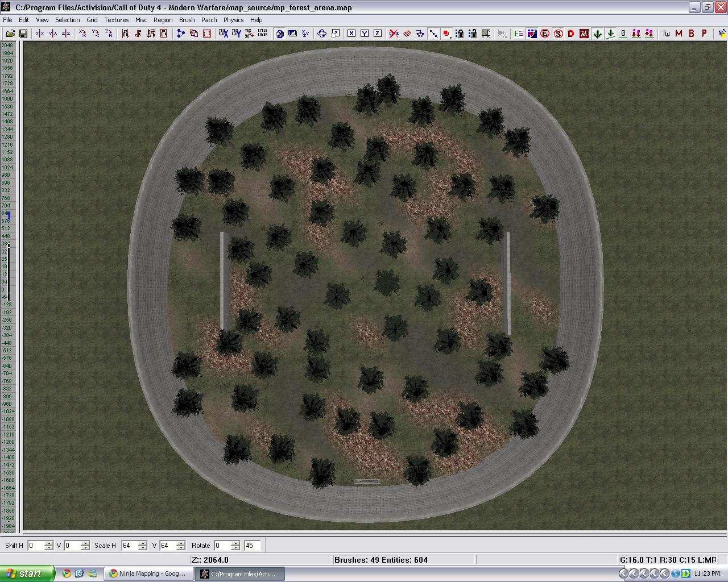Image resolution: width=728 pixels, height=582 pixels.
Task: Click the Shift H spinner arrows
Action: (x=49, y=546)
